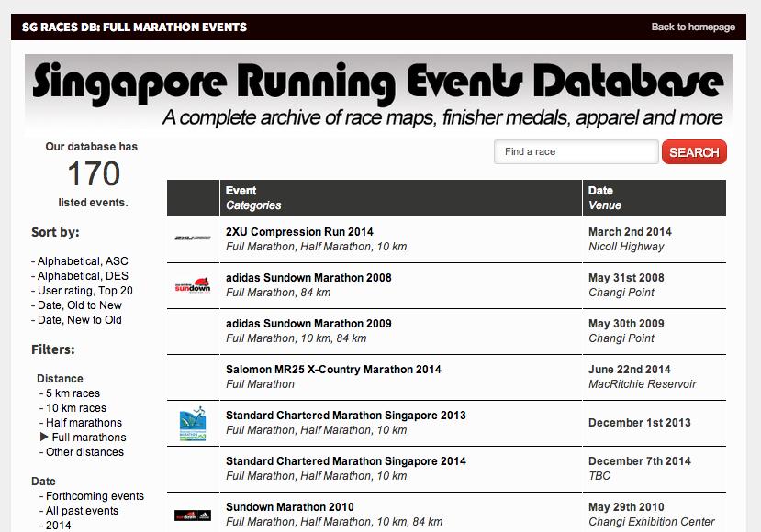The height and width of the screenshot is (532, 761).
Task: Click the Venue subheader text
Action: 605,205
